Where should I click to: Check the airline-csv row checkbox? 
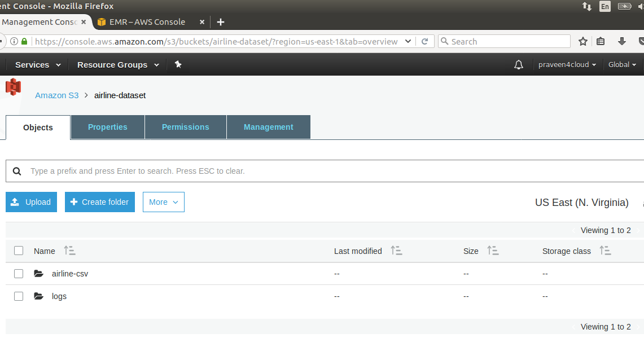pos(18,273)
